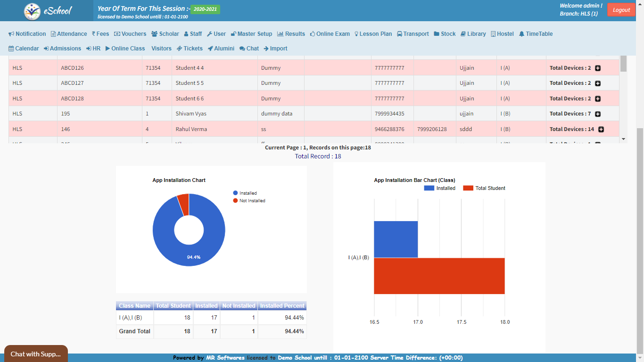The width and height of the screenshot is (644, 362).
Task: Expand devices plus icon for Shivam Vyas
Action: 598,114
